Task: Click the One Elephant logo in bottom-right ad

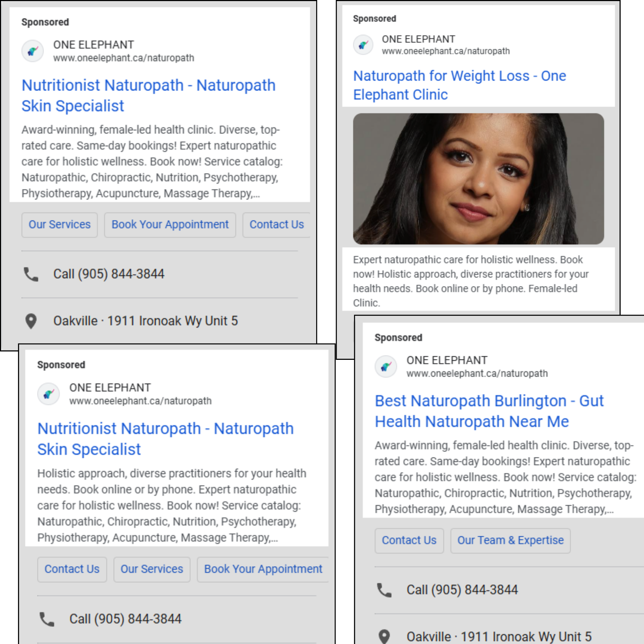Action: coord(386,366)
